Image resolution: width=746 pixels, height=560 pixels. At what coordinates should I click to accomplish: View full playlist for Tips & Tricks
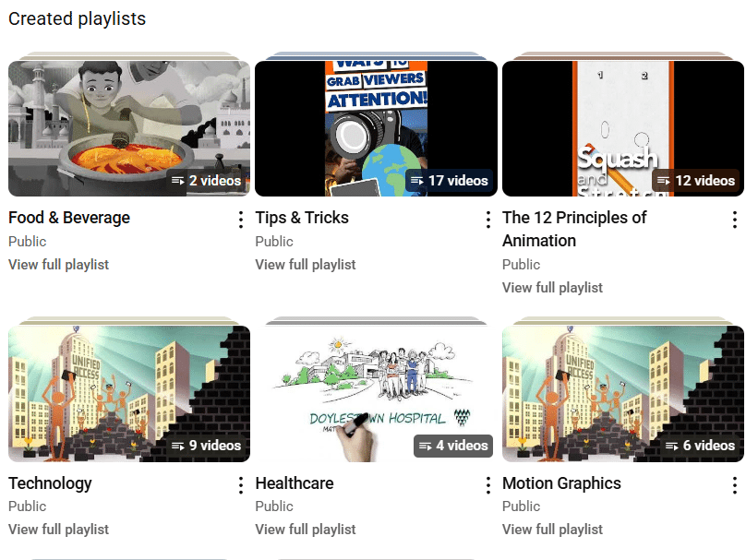click(306, 264)
